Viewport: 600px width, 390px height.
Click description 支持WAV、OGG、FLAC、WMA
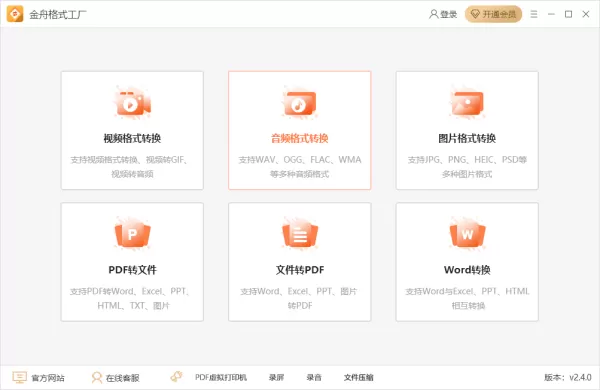click(x=300, y=160)
